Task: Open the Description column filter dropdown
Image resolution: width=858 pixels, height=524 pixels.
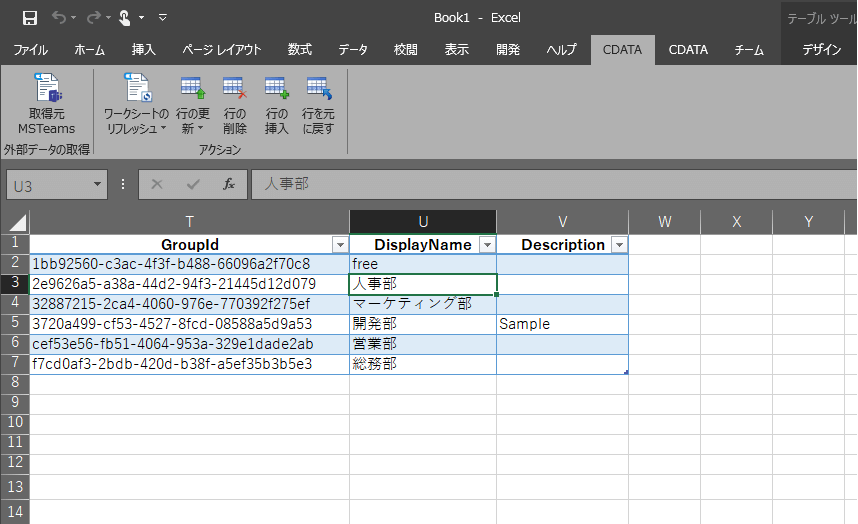Action: (x=619, y=245)
